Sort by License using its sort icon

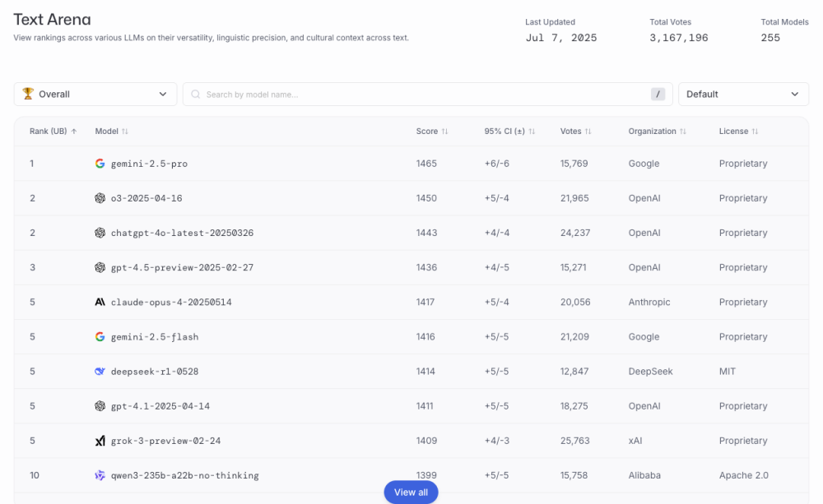(755, 131)
